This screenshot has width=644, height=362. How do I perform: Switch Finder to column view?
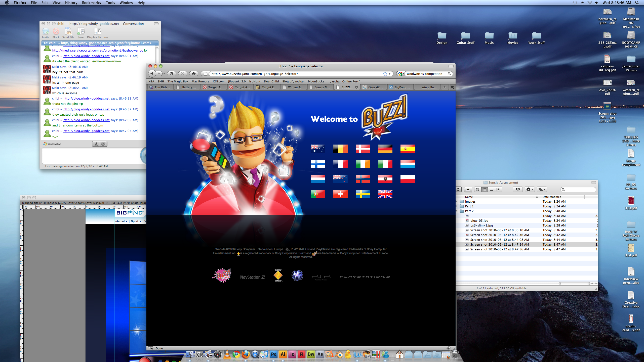[492, 189]
